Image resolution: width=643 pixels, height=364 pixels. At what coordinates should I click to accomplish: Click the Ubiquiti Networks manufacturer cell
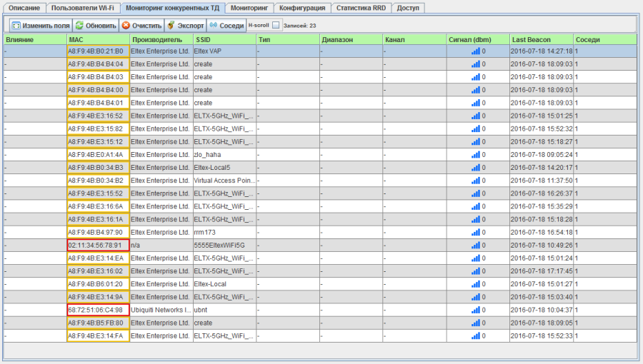point(161,310)
